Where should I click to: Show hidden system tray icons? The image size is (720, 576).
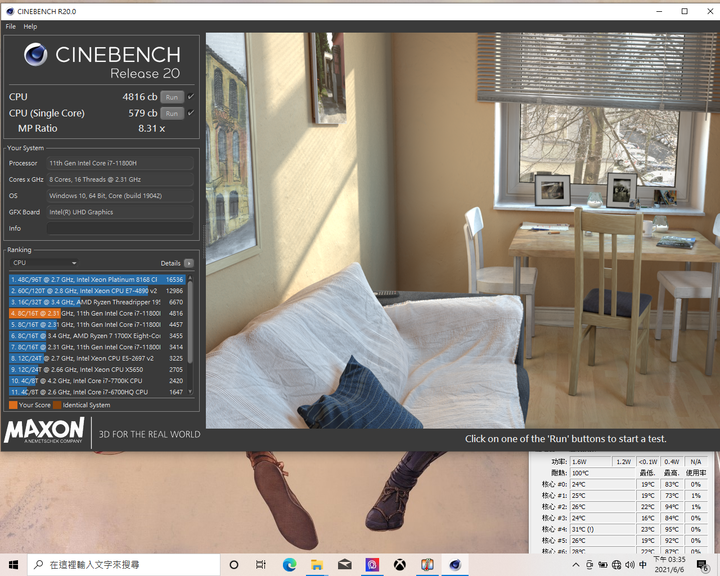click(575, 565)
